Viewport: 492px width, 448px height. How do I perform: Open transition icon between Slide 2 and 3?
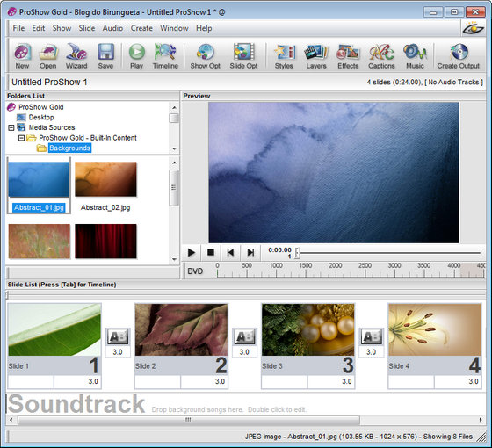click(x=245, y=337)
